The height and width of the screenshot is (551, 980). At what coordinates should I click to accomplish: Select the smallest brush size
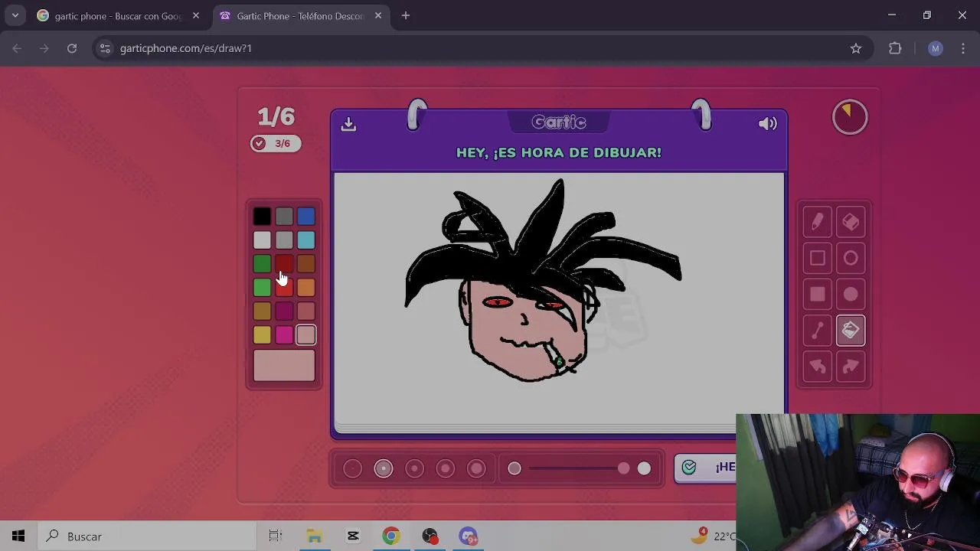coord(352,468)
